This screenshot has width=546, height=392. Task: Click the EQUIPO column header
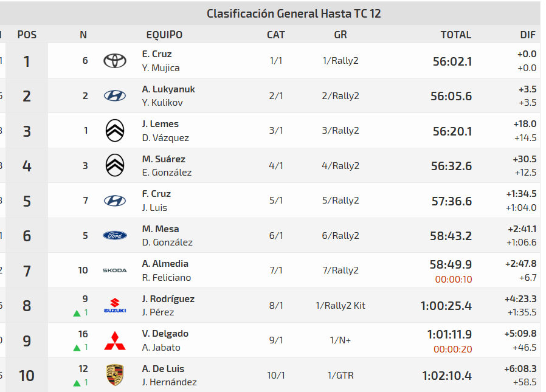coord(164,35)
